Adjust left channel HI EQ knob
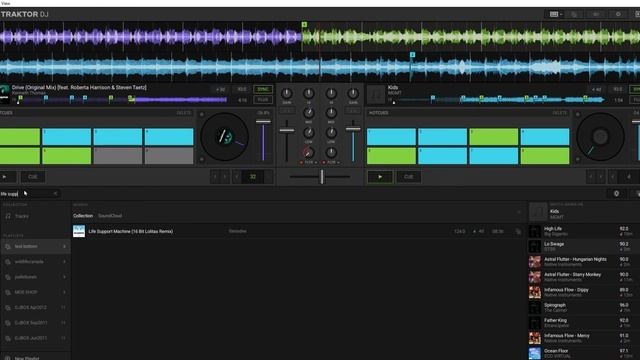This screenshot has height=360, width=640. pyautogui.click(x=309, y=94)
